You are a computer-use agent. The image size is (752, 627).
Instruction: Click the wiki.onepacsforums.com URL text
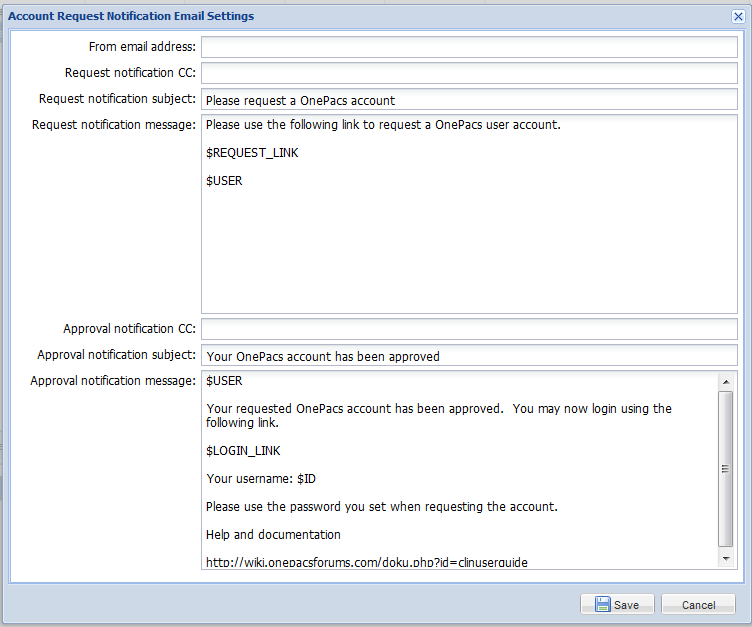(367, 562)
